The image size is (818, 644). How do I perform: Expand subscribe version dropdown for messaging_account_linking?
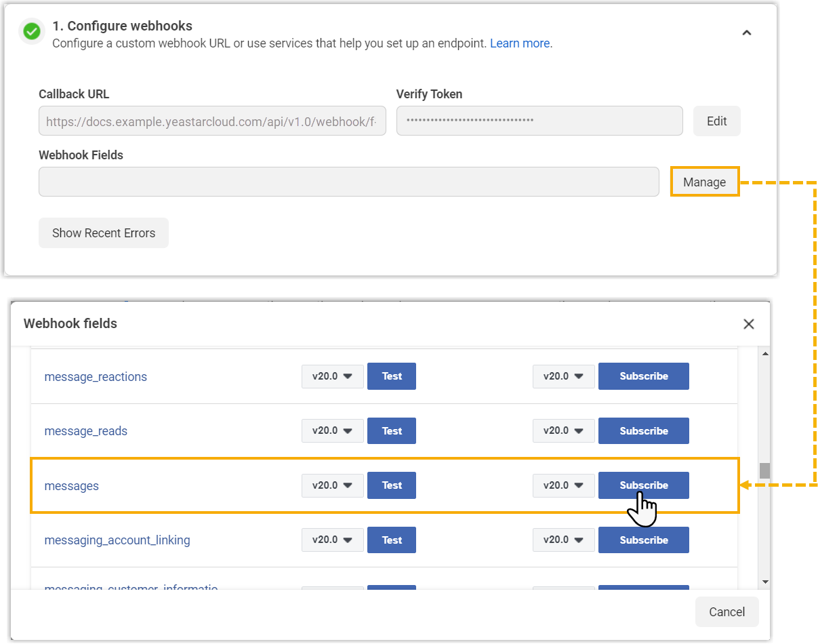563,540
